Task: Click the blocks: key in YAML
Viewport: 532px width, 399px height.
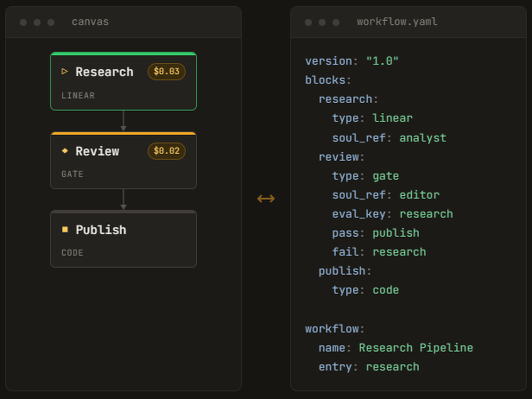Action: pos(328,80)
